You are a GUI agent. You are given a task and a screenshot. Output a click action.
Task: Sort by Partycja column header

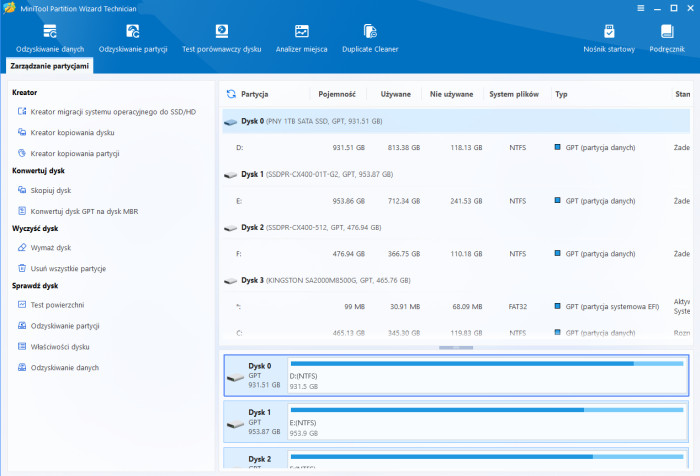click(254, 94)
